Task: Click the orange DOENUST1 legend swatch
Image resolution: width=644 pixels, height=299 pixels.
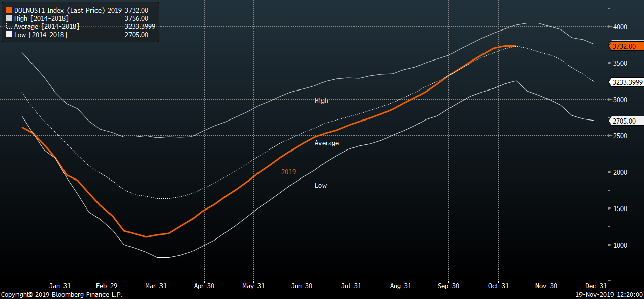Action: click(9, 10)
